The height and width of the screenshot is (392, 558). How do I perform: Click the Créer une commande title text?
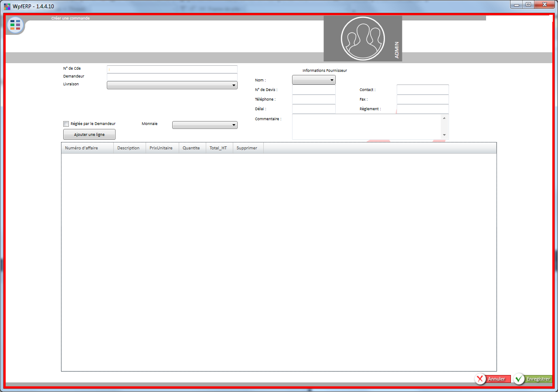point(71,18)
